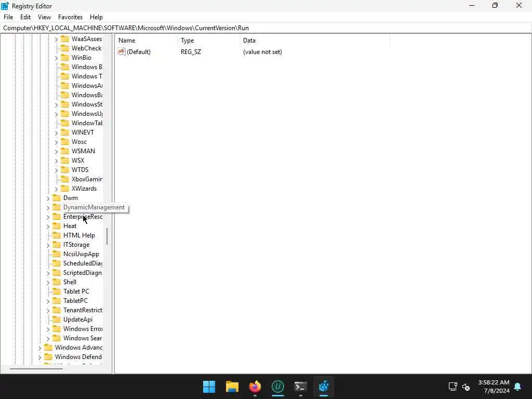
Task: Select the ScriptedDiagn registry key
Action: pyautogui.click(x=83, y=273)
